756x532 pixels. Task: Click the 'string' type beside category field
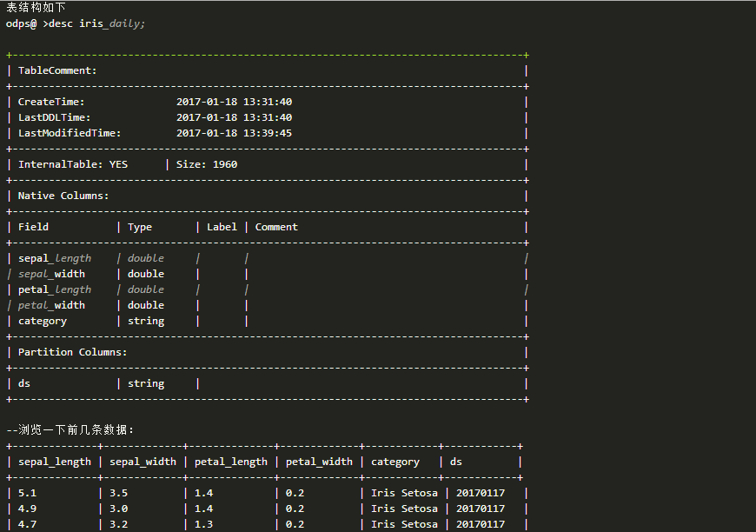(146, 321)
